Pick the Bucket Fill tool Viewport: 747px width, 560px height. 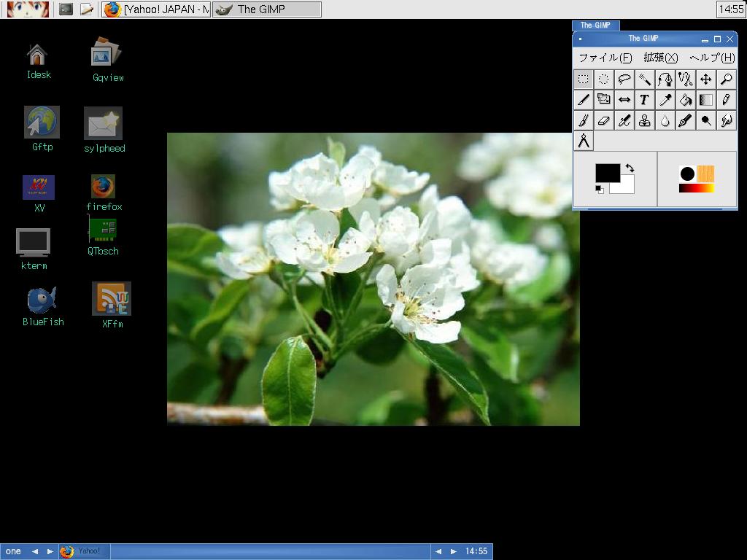(685, 100)
